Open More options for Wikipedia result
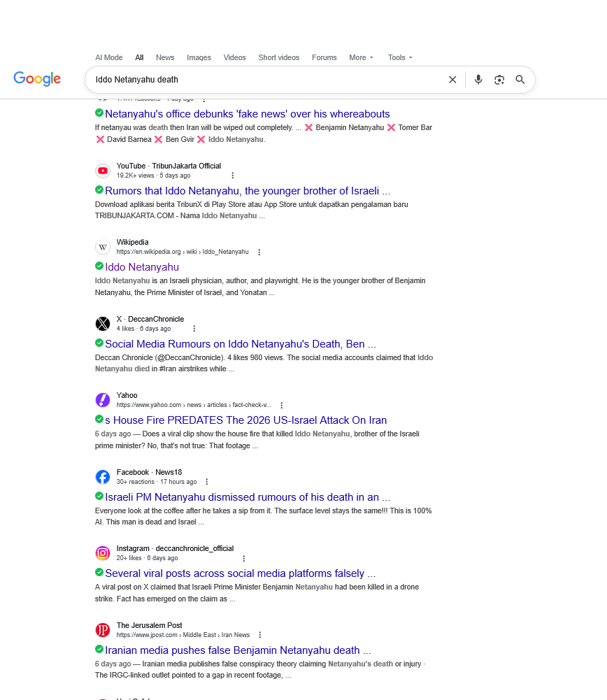This screenshot has width=607, height=700. pyautogui.click(x=259, y=252)
